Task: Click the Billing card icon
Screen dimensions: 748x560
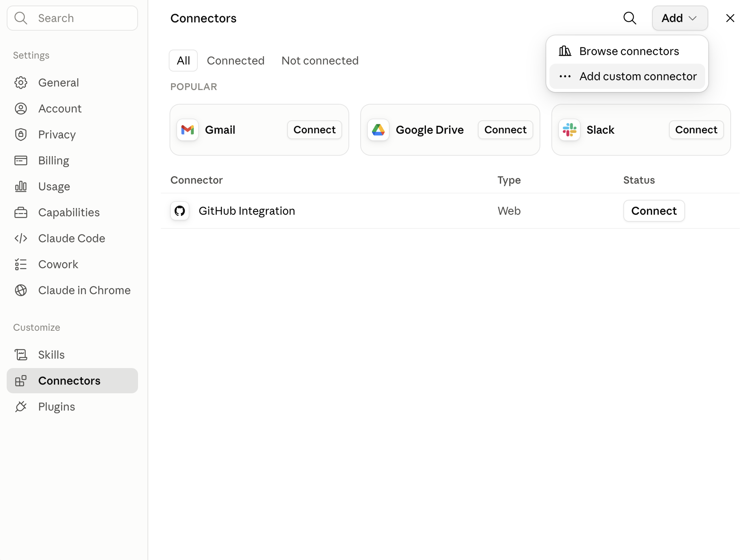Action: pos(21,160)
